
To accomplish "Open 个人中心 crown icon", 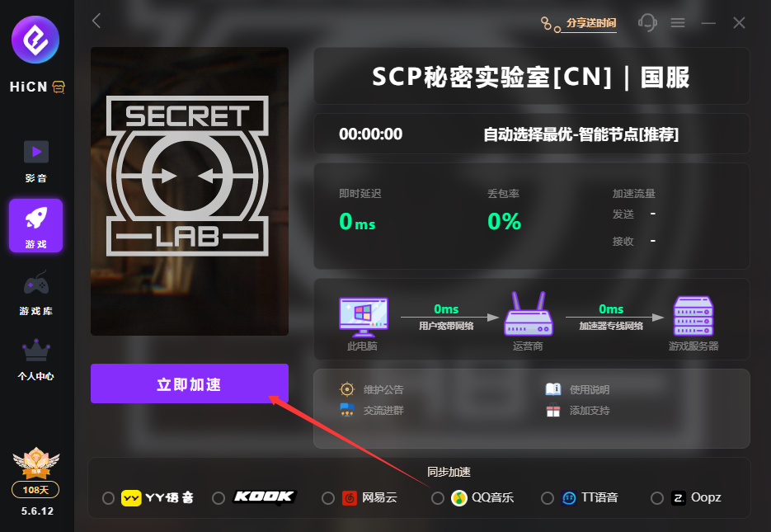I will pyautogui.click(x=36, y=349).
